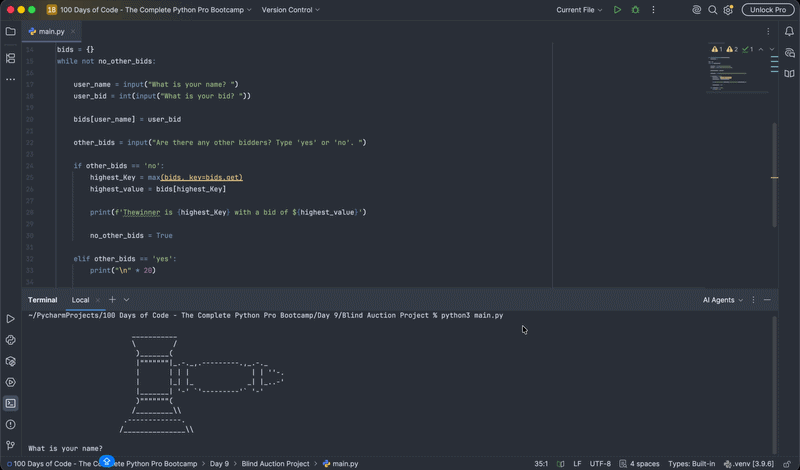Click the yellow warning stripe mark on the scrollbar

[x=774, y=178]
